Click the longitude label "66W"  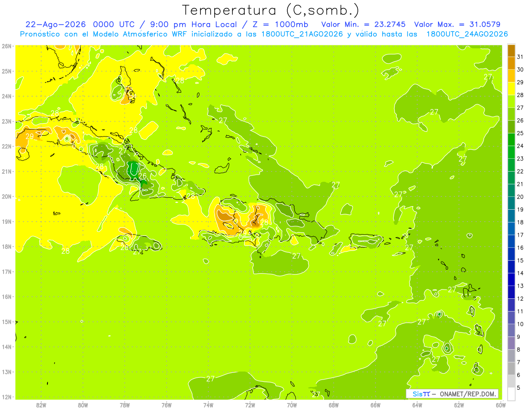[x=376, y=404]
